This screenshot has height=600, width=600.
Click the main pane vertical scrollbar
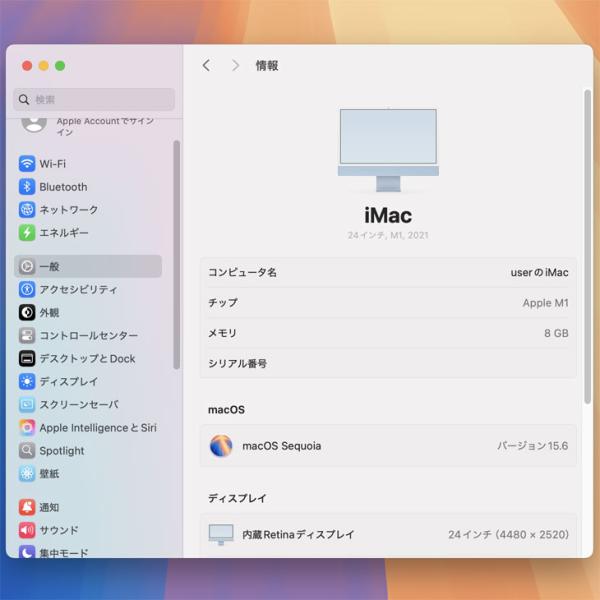pos(587,246)
